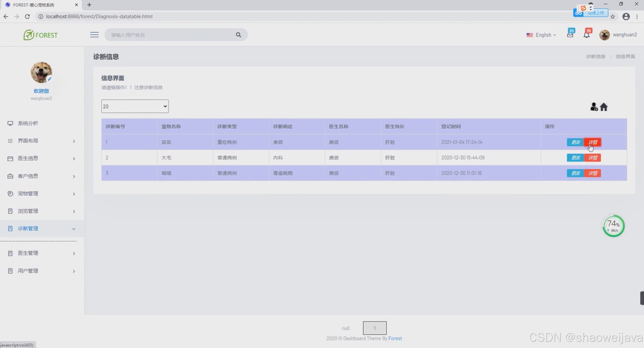The image size is (644, 348).
Task: Click the 更改 button for row 2
Action: point(575,158)
